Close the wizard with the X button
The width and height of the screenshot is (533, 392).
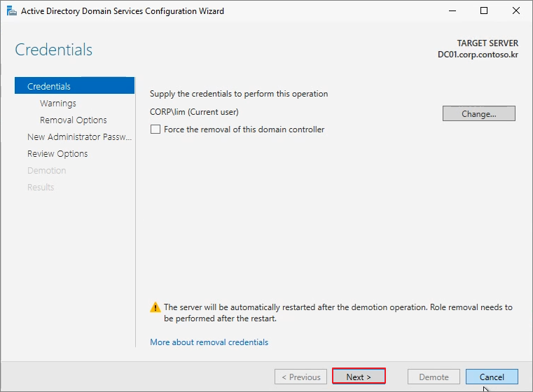(515, 11)
